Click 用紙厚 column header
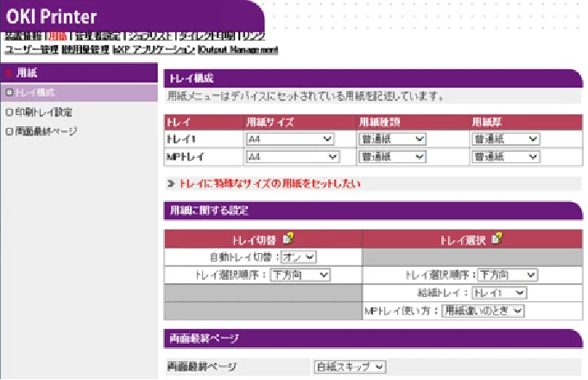 (x=487, y=123)
